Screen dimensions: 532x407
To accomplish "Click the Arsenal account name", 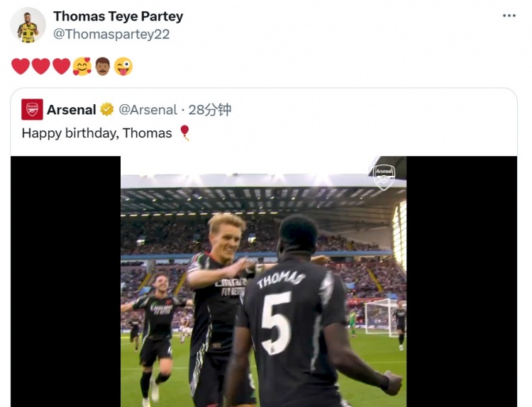I will tap(71, 109).
